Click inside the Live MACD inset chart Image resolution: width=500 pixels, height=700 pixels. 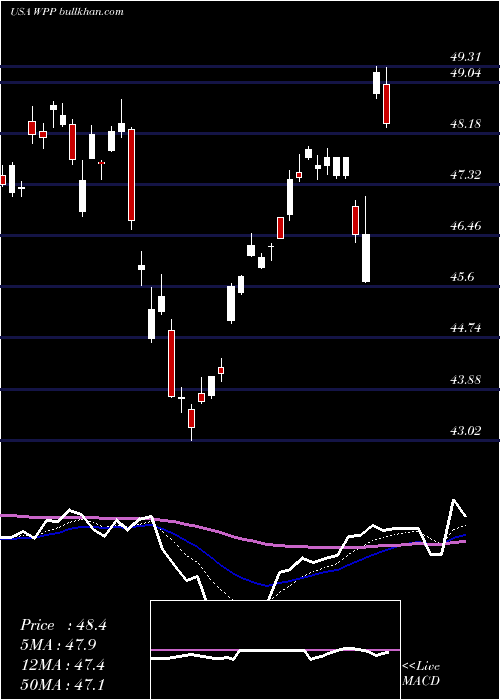(275, 650)
